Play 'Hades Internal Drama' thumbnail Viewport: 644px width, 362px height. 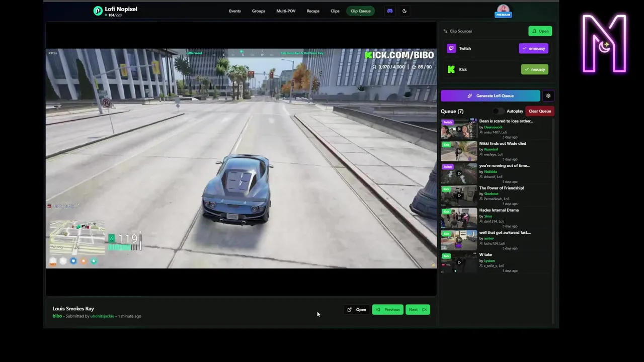pyautogui.click(x=459, y=218)
